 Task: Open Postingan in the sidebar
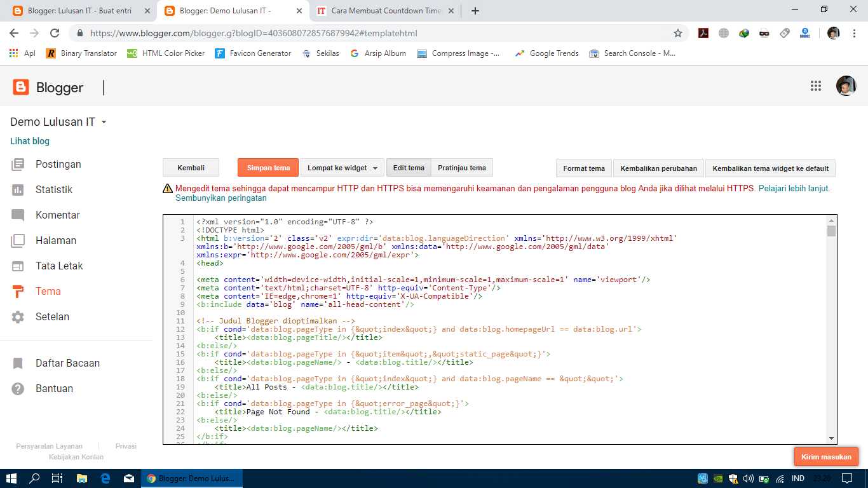58,165
